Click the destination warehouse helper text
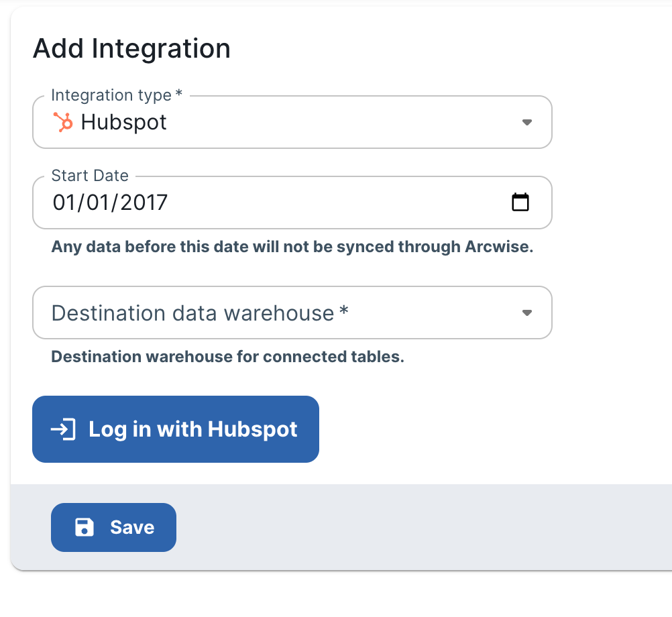The image size is (672, 617). [227, 357]
